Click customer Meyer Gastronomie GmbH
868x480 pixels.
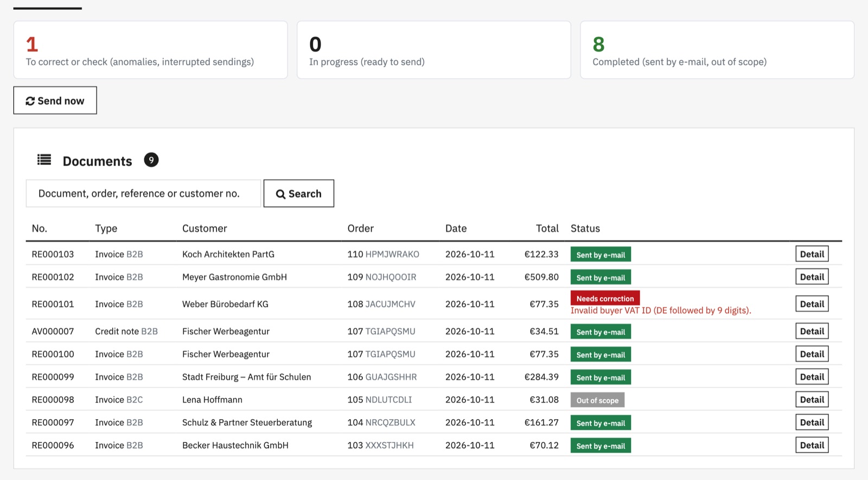pyautogui.click(x=234, y=277)
